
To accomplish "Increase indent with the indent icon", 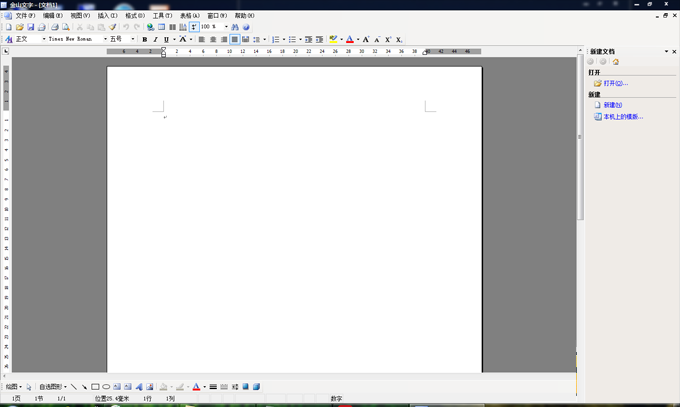I will 319,39.
